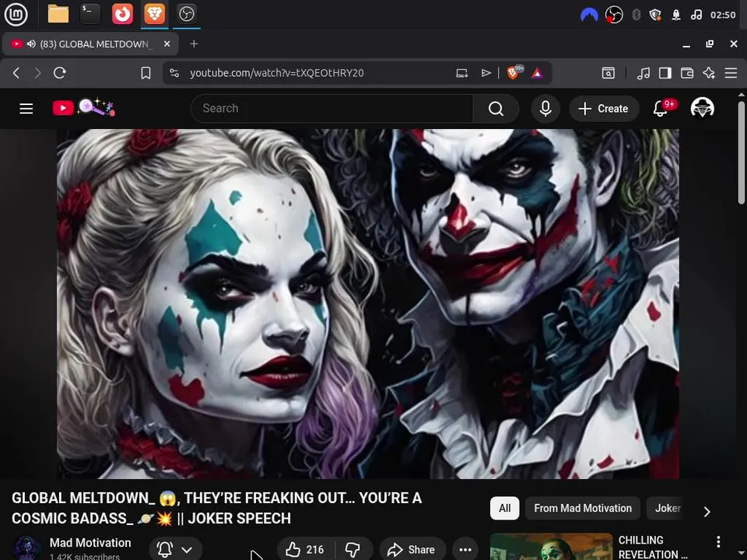Open YouTube notifications bell
Screen dimensions: 747x560
(661, 109)
